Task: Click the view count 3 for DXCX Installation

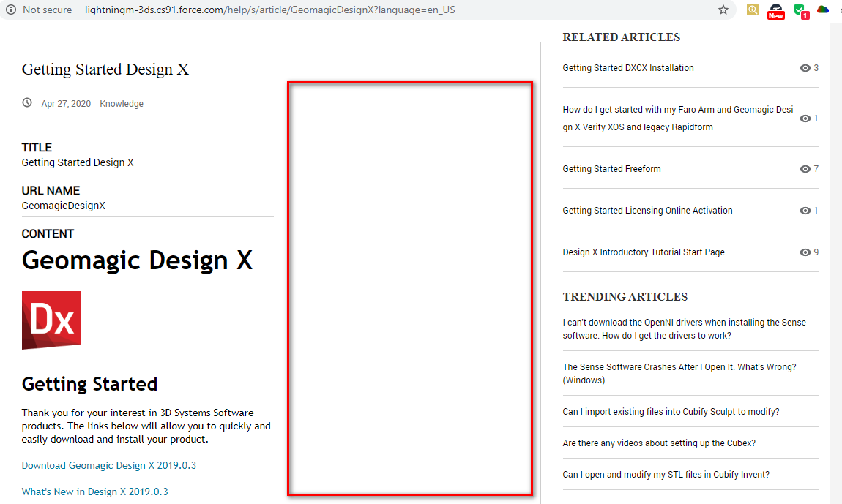Action: [816, 67]
